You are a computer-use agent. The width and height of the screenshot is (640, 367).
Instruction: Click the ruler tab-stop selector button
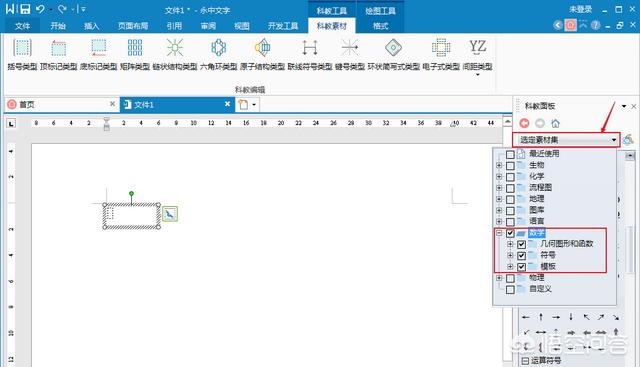coord(11,123)
